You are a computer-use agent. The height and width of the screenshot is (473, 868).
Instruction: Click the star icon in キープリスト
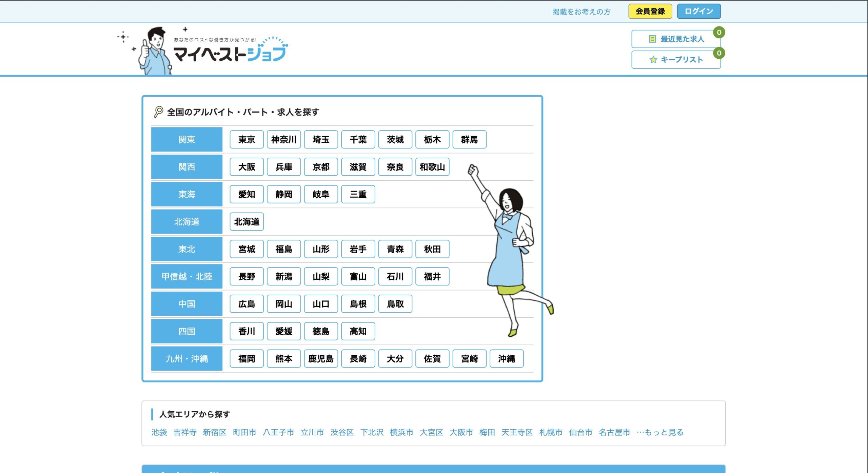pyautogui.click(x=653, y=60)
